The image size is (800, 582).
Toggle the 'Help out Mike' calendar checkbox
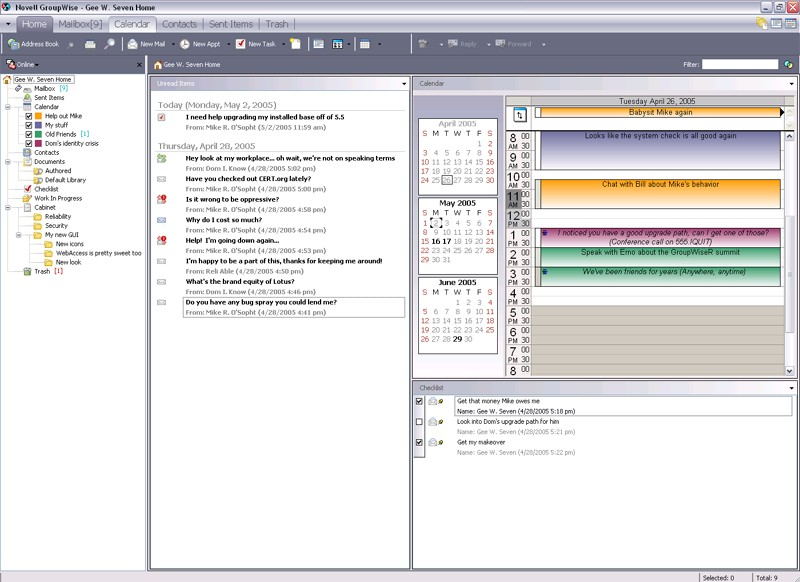(x=29, y=116)
